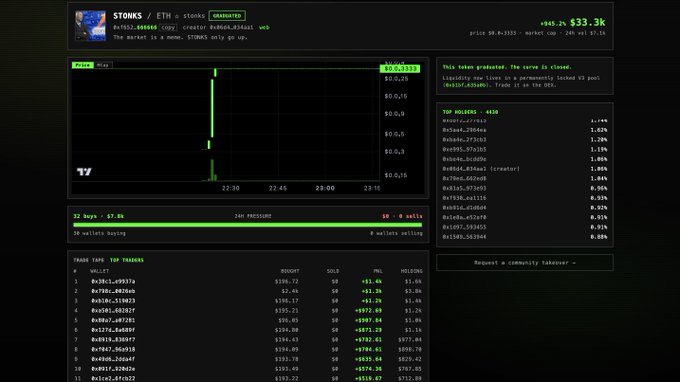
Task: Open the STONKS token thumbnail image
Action: pyautogui.click(x=90, y=26)
